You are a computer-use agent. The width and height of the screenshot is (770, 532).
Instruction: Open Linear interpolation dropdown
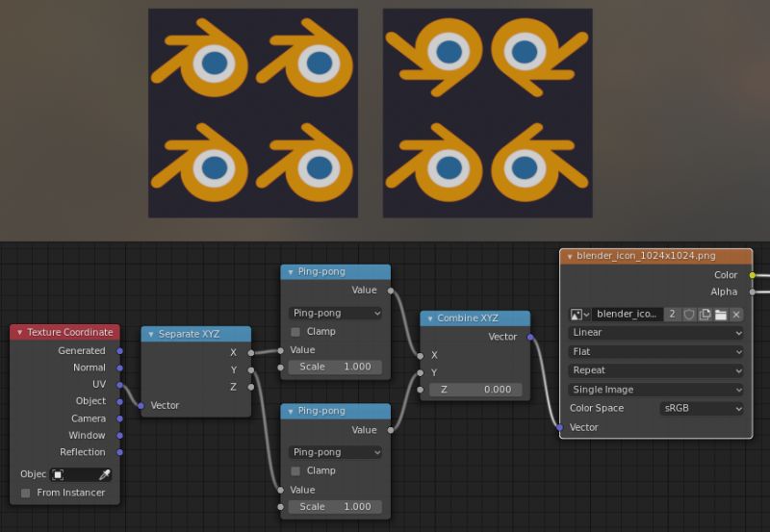[656, 333]
